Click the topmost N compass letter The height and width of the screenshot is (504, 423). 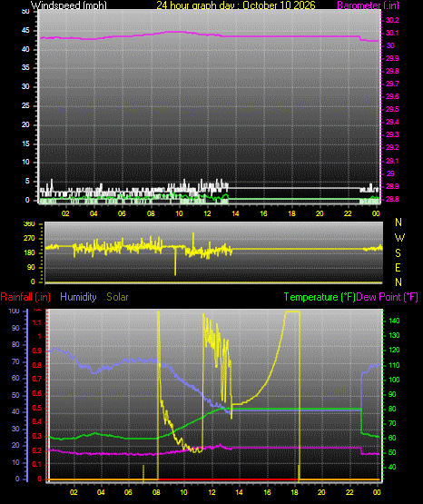pyautogui.click(x=398, y=222)
